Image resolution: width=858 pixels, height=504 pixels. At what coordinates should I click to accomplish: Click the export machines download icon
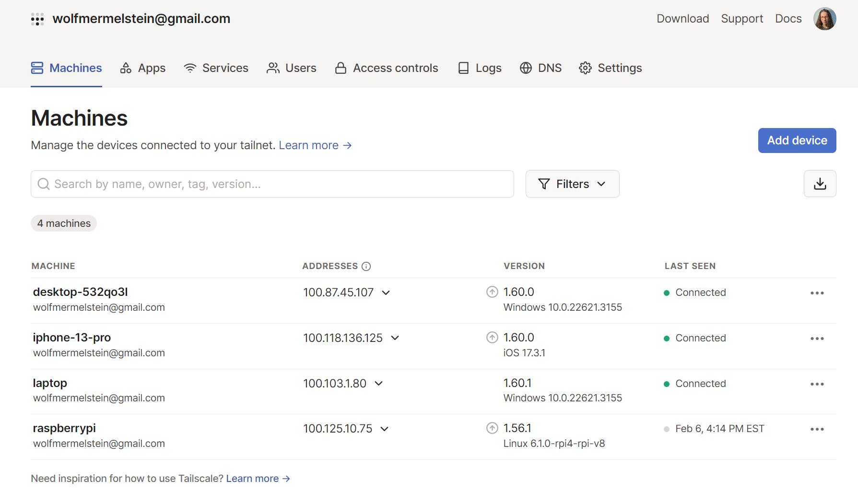(x=820, y=184)
